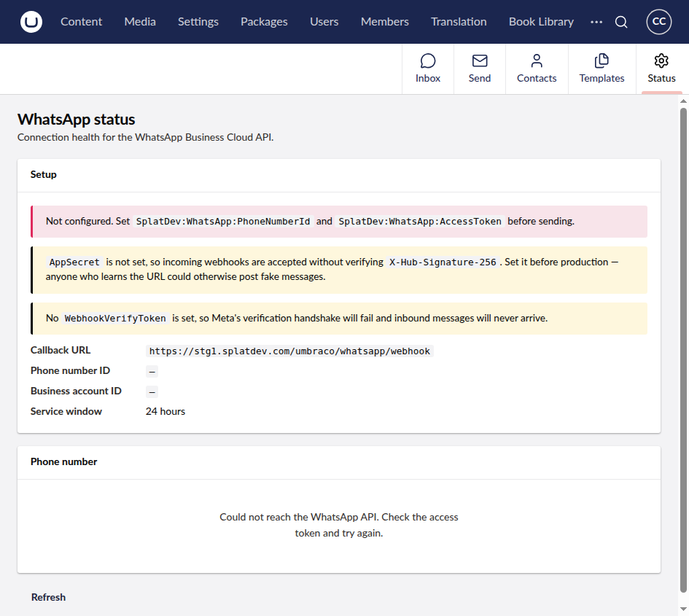Open the Members section

385,22
